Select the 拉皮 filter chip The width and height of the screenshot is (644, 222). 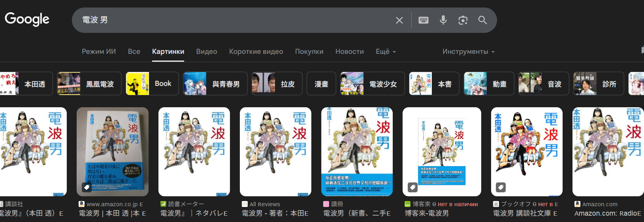[277, 83]
